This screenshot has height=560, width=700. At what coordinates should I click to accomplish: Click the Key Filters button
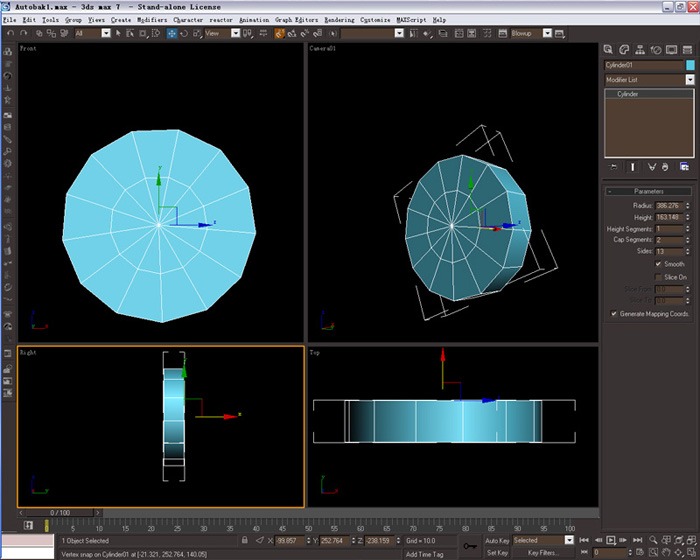543,553
